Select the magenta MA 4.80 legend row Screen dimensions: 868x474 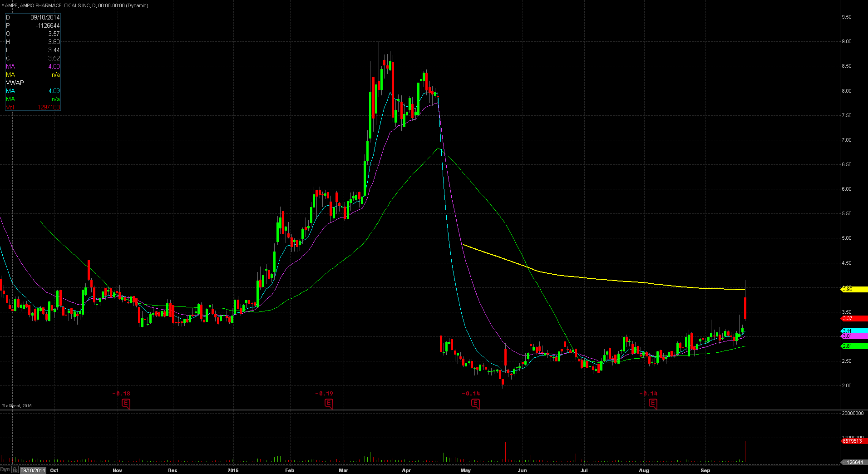coord(32,66)
